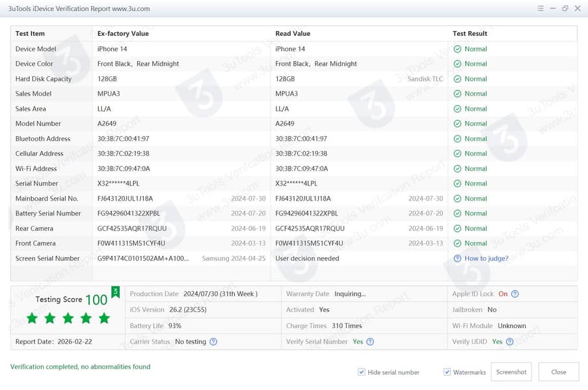Screen dimensions: 588x390
Task: Click Normal check icon for Battery Serial Number
Action: (x=457, y=214)
